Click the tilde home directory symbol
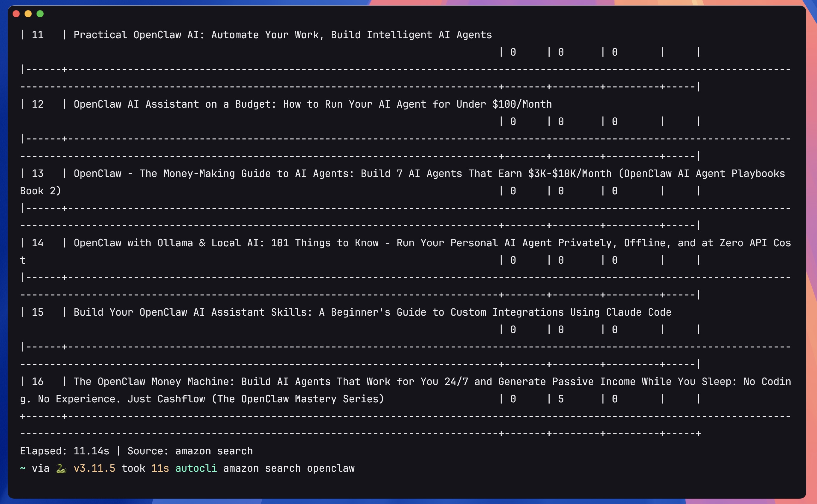This screenshot has width=817, height=504. (23, 469)
